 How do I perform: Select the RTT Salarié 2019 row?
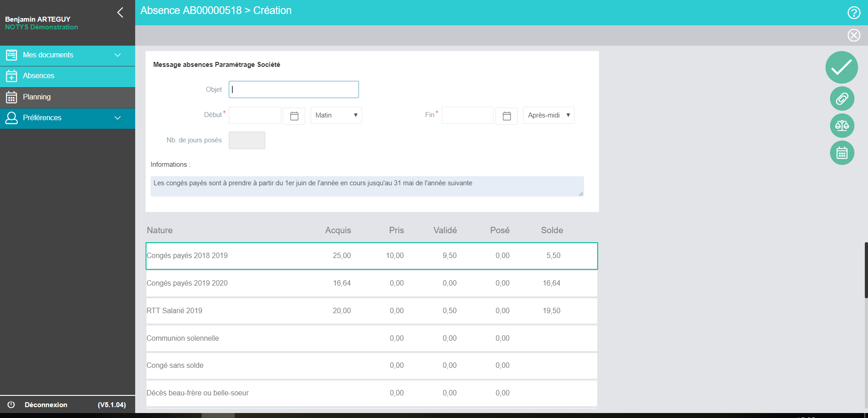pyautogui.click(x=372, y=311)
